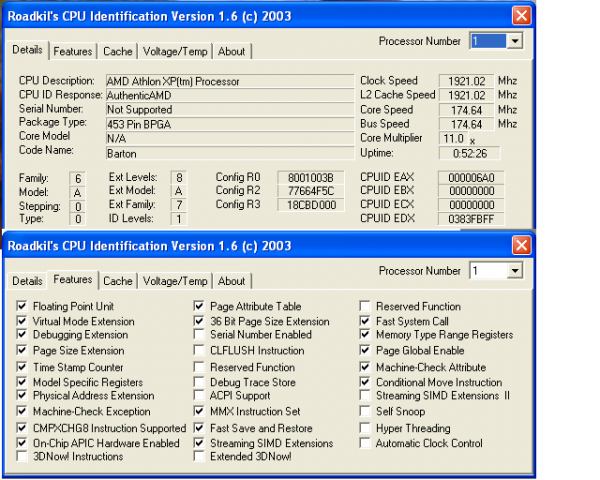Open Cache tab in the lower window
Screen dimensions: 600x480
point(117,281)
